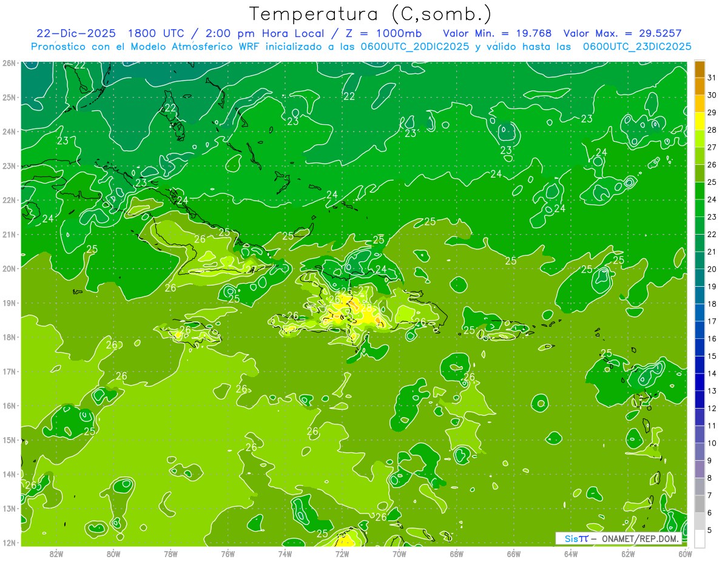
Task: Click the latitude axis label "21N"
Action: pyautogui.click(x=9, y=234)
